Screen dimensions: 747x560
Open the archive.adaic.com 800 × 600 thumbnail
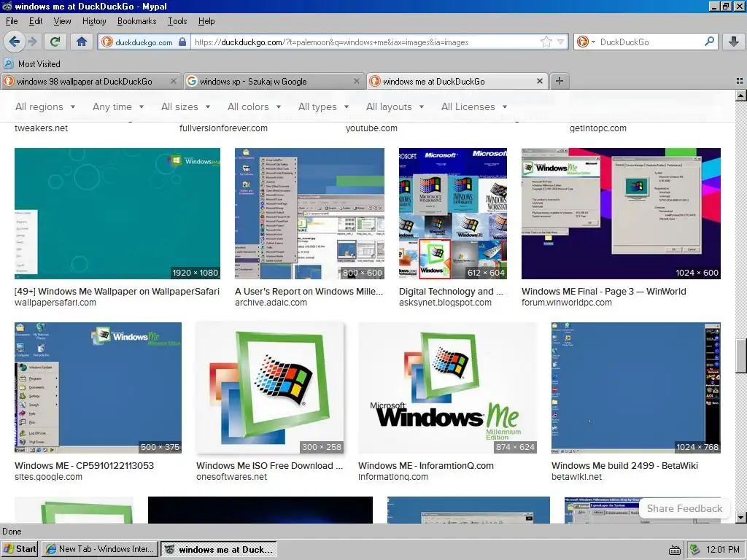click(309, 214)
